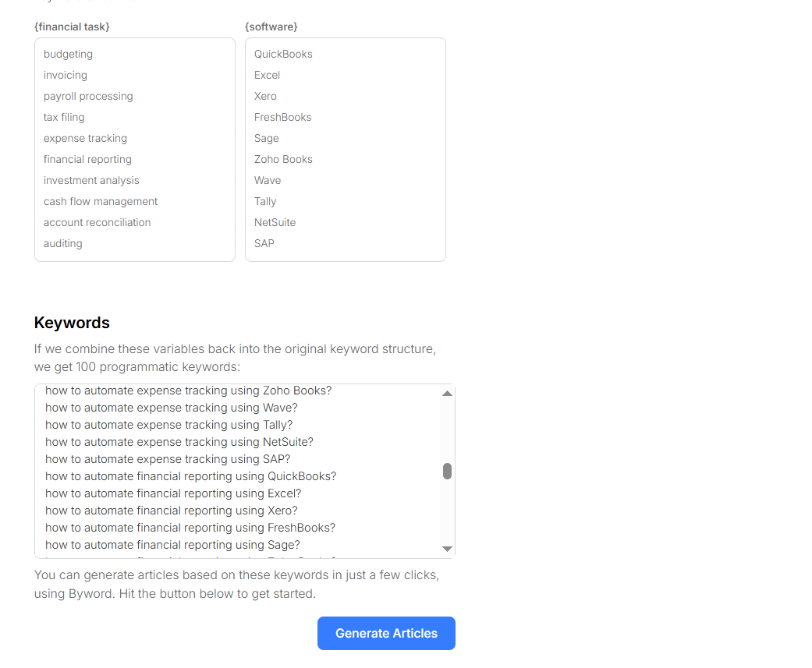Choose "tax filing" from financial tasks
This screenshot has width=812, height=668.
[64, 117]
